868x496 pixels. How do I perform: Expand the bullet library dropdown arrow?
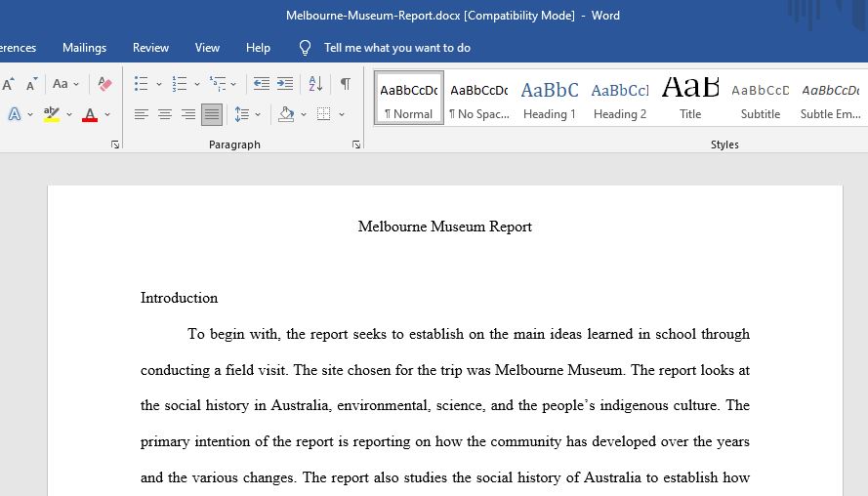coord(159,85)
